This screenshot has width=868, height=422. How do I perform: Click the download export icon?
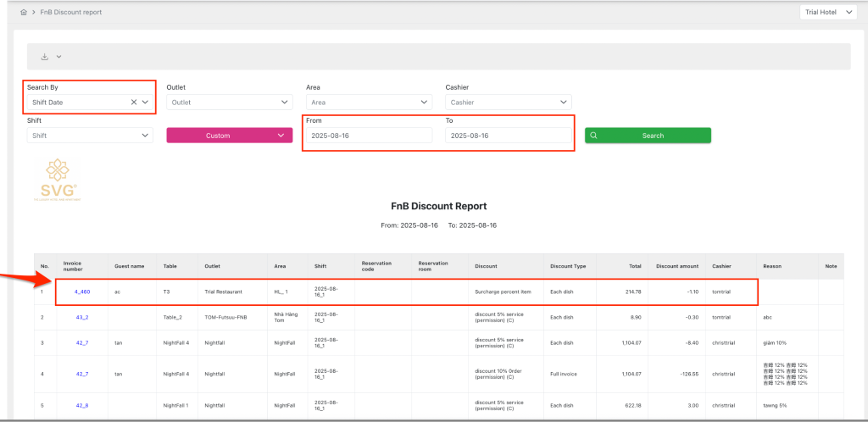click(45, 57)
